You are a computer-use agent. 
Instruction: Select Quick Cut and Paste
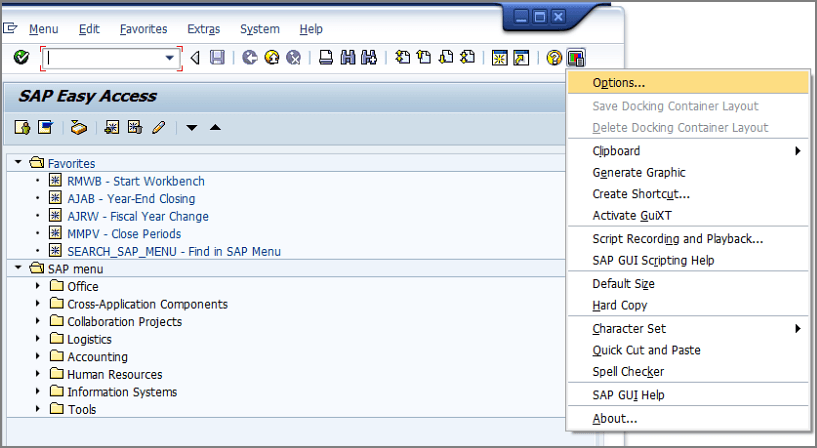click(x=688, y=350)
